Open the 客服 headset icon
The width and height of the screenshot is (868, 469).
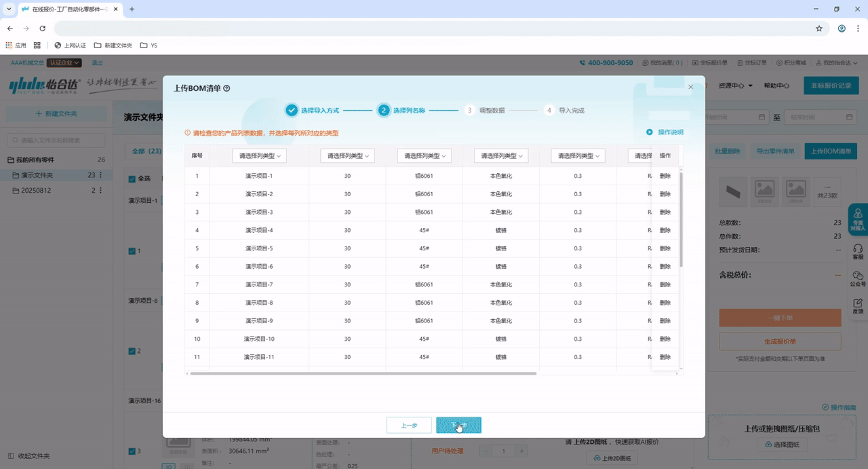click(858, 252)
